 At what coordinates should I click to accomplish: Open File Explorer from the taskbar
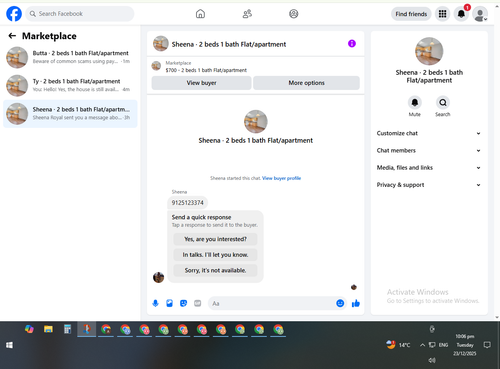48,329
